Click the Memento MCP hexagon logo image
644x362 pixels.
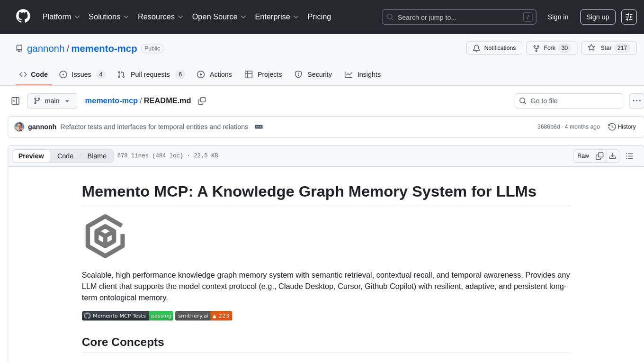pyautogui.click(x=105, y=236)
